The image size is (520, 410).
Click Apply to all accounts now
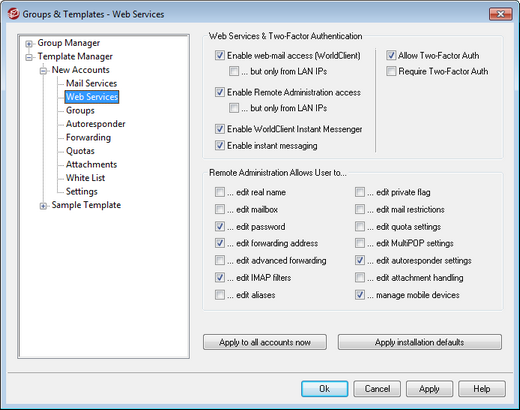pos(265,342)
